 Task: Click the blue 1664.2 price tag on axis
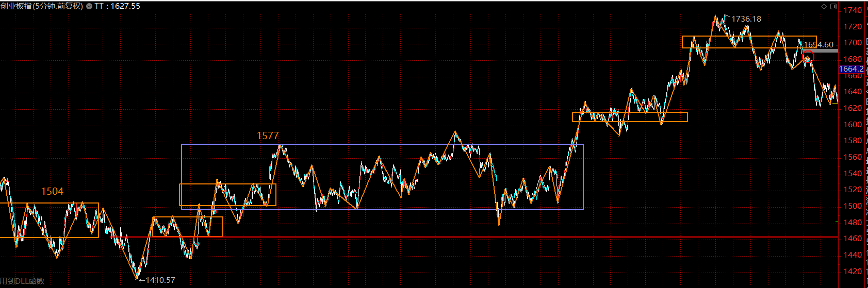(850, 69)
